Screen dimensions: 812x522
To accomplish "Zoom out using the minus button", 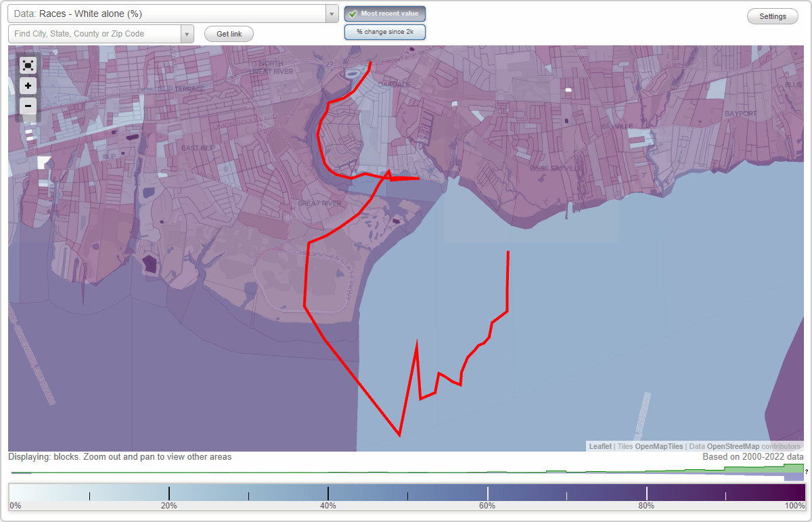I will (28, 106).
